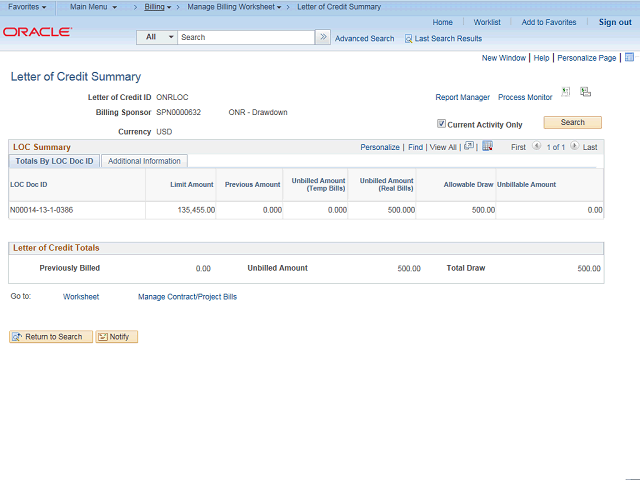Go to next row arrow icon
Image resolution: width=640 pixels, height=480 pixels.
tap(574, 146)
